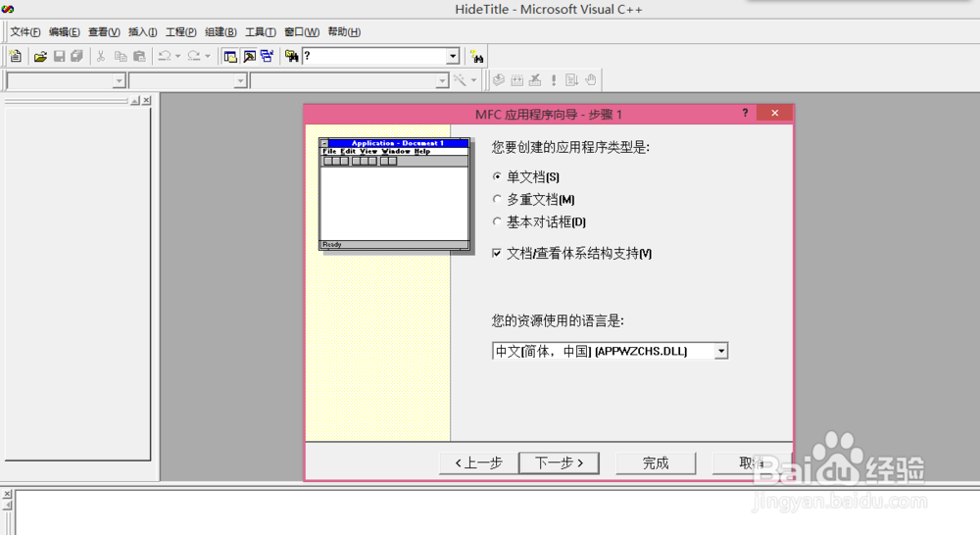Viewport: 980px width, 535px height.
Task: Open the 插入(I) menu
Action: tap(142, 32)
